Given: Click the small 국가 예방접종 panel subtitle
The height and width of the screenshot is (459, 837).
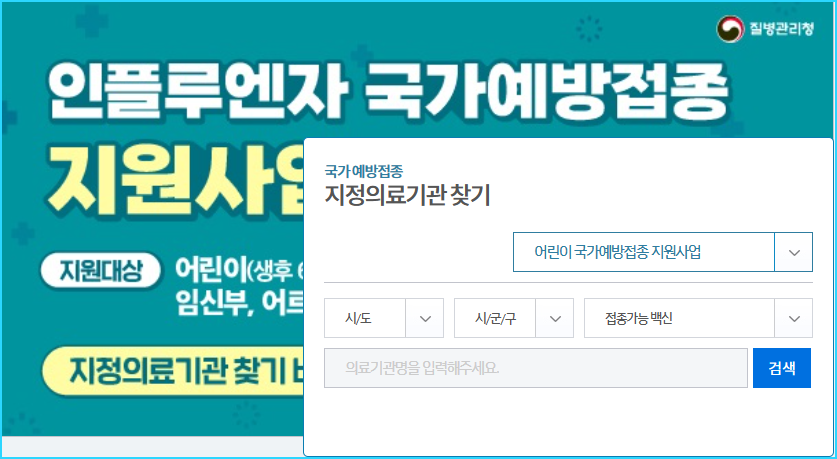Looking at the screenshot, I should point(363,171).
